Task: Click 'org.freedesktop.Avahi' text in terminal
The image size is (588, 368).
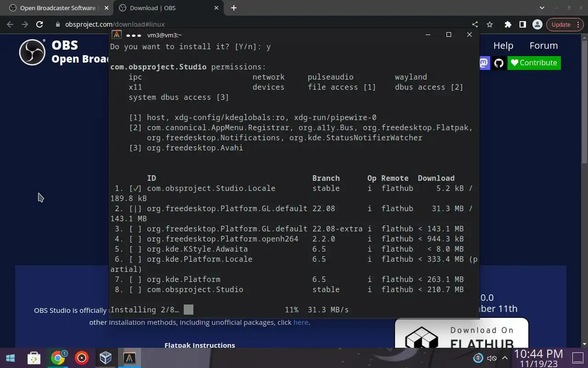Action: [x=195, y=148]
